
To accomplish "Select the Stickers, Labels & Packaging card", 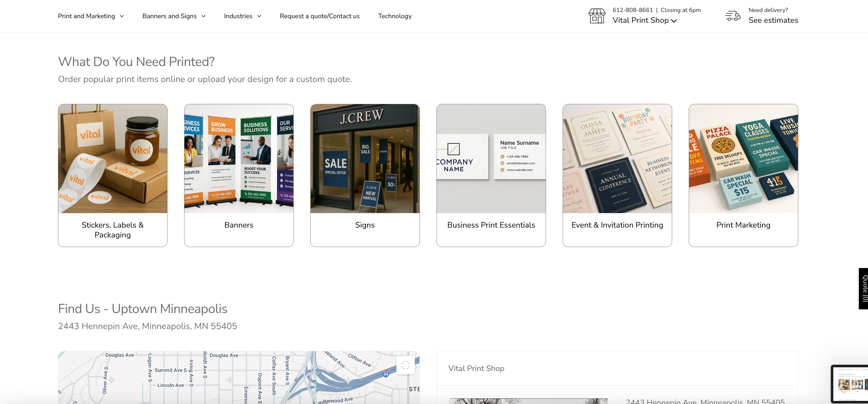I will click(x=113, y=175).
